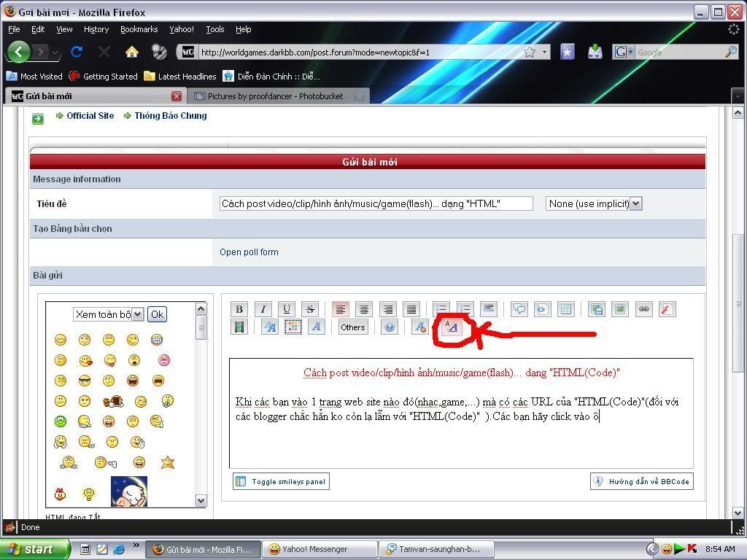Close the Gửi bài mới tab
The image size is (747, 560).
coord(177,96)
